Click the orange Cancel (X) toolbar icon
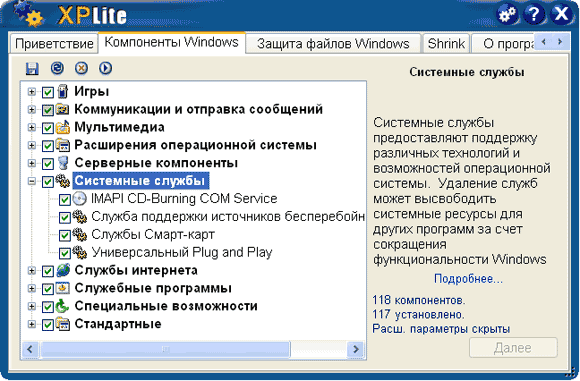The image size is (580, 381). 81,68
